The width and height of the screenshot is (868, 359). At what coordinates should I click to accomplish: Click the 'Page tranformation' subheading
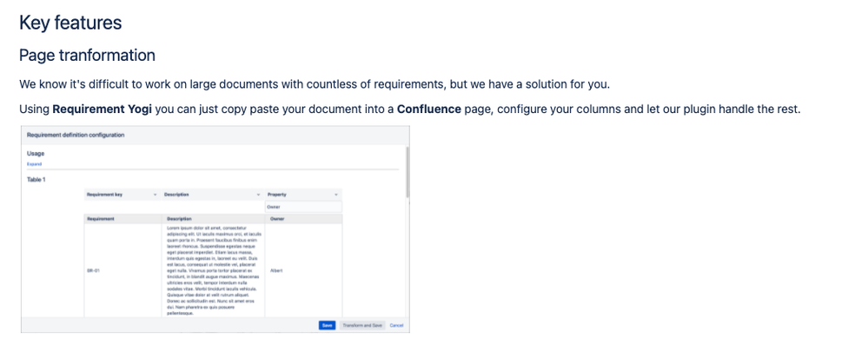click(x=87, y=55)
